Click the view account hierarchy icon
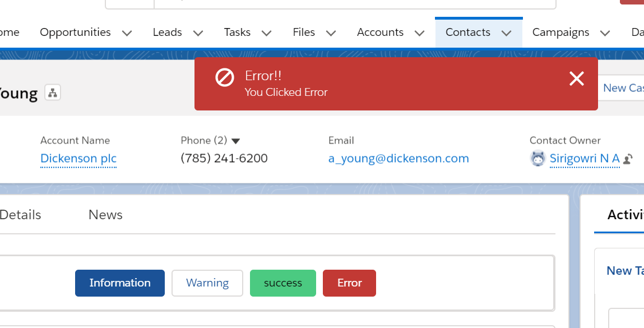 point(53,93)
